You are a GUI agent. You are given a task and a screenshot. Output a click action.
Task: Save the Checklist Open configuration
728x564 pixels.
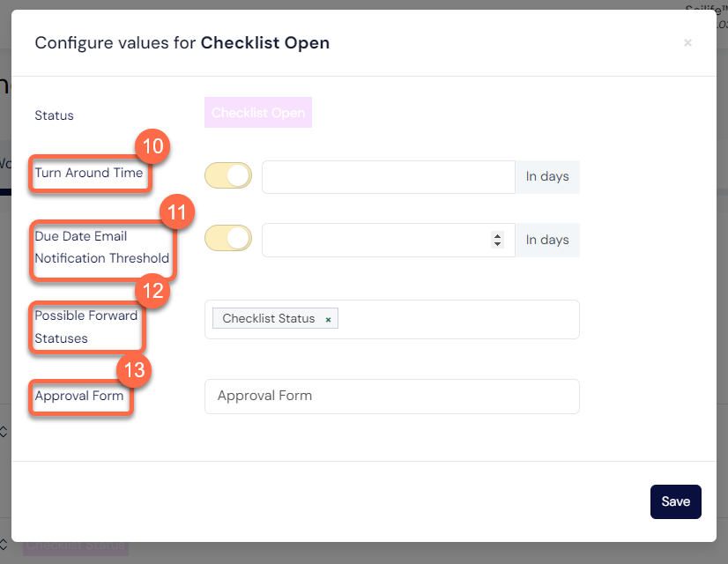[675, 501]
